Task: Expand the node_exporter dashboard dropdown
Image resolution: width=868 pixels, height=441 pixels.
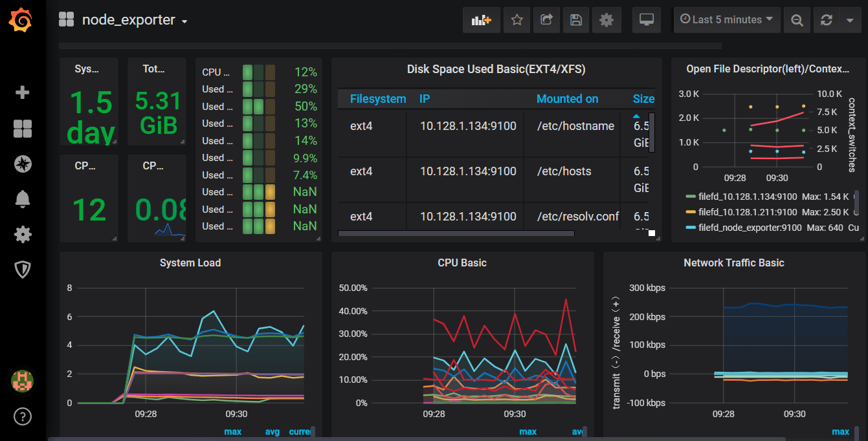Action: point(183,20)
